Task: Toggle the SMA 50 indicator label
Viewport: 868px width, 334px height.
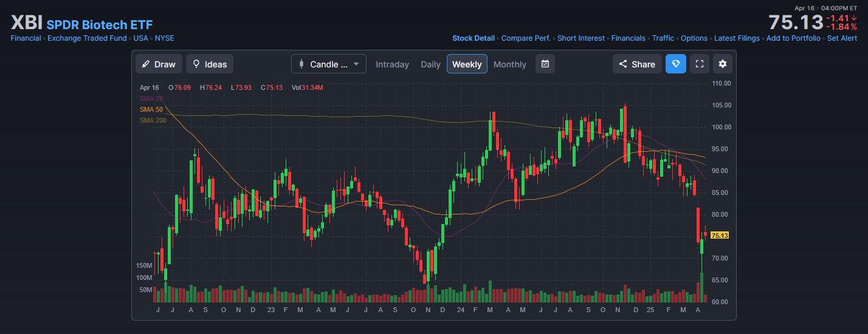Action: pyautogui.click(x=151, y=109)
